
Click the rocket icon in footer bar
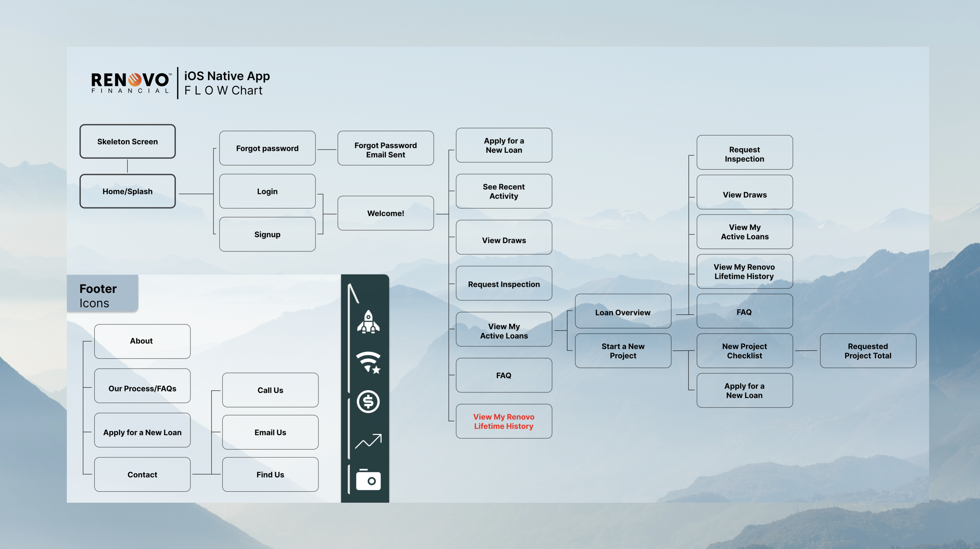[x=368, y=322]
